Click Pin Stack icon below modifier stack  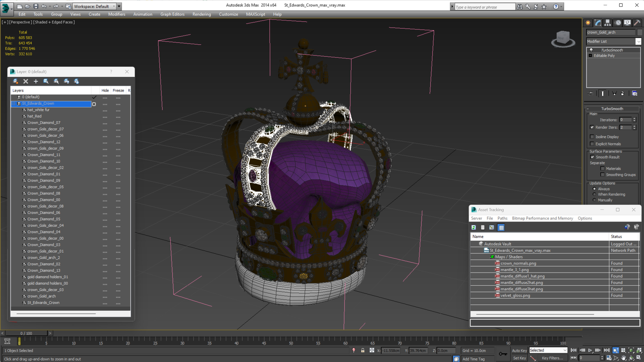(590, 93)
